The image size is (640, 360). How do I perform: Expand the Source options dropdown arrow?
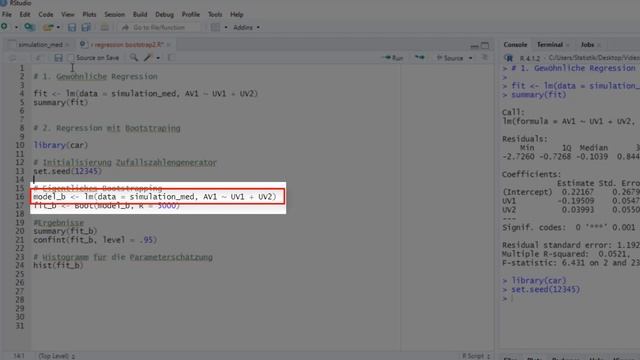point(470,58)
